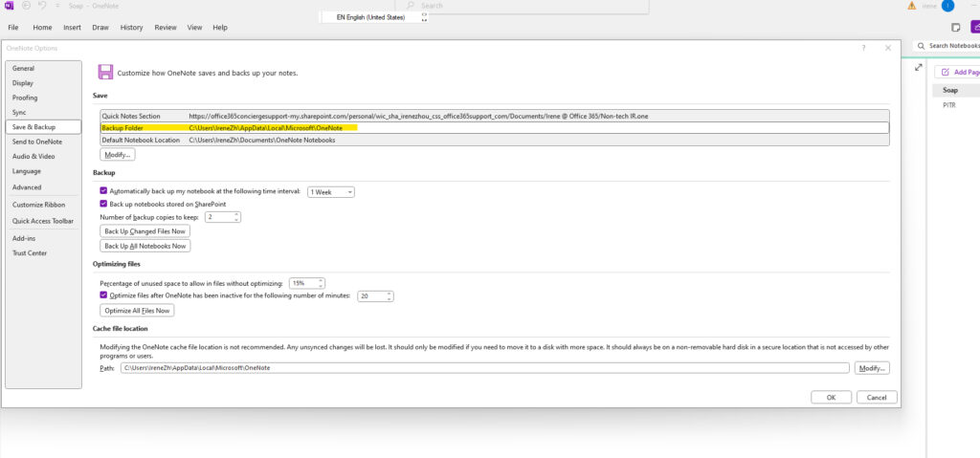Select the Send to OneNote category
This screenshot has height=458, width=980.
click(x=43, y=142)
